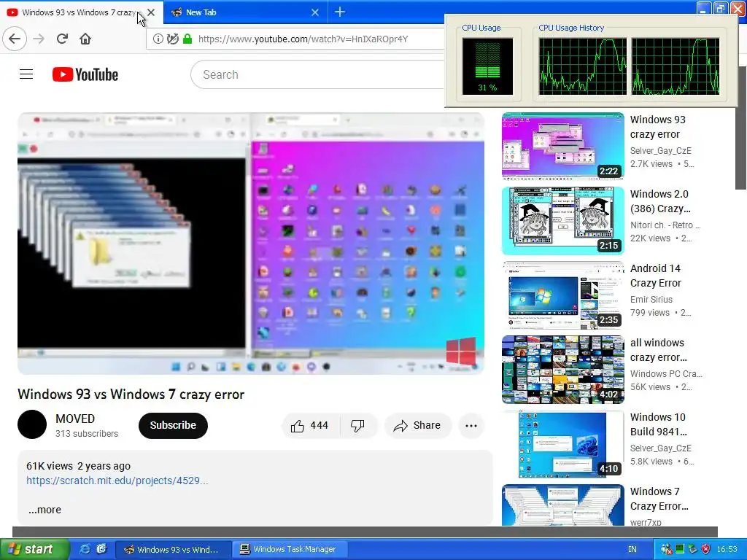Click the green padlock security icon
Viewport: 747px width, 560px height.
(x=187, y=39)
